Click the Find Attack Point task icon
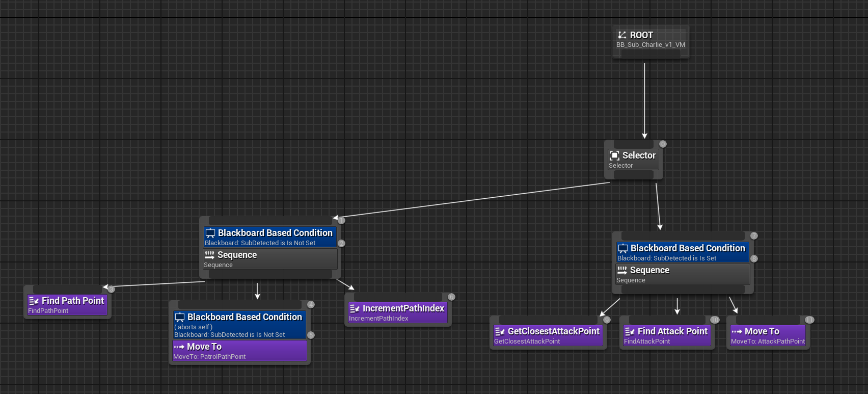Image resolution: width=868 pixels, height=394 pixels. pos(630,331)
